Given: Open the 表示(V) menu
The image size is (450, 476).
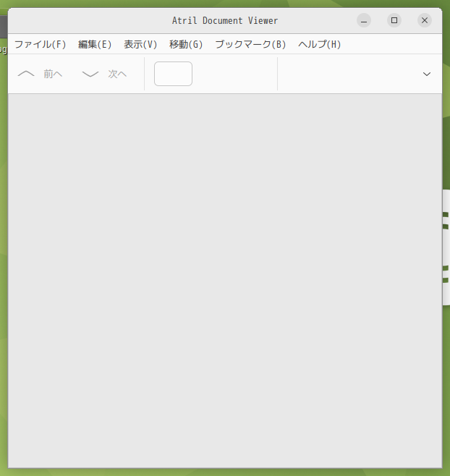Looking at the screenshot, I should coord(140,44).
